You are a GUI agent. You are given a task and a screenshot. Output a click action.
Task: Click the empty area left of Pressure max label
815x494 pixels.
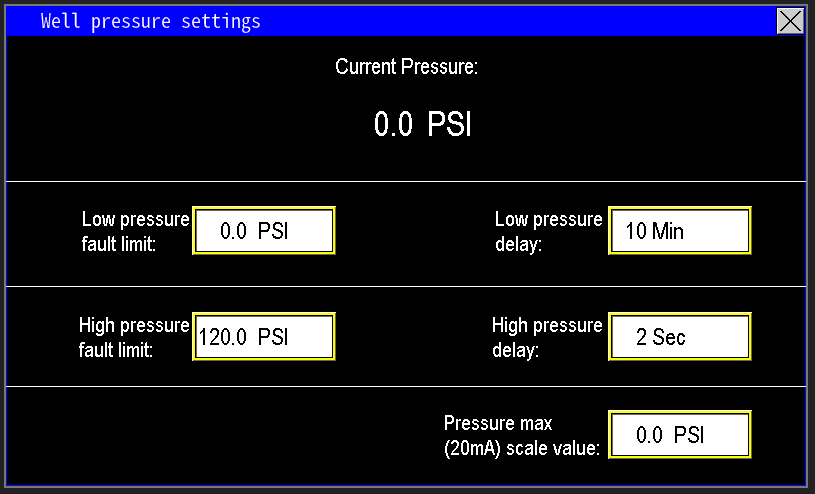220,436
